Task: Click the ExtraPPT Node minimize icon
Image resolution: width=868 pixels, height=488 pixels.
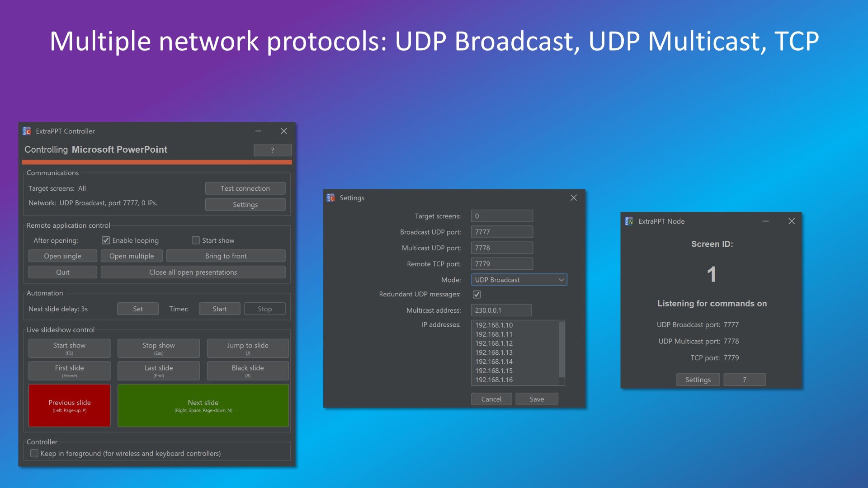Action: (x=765, y=221)
